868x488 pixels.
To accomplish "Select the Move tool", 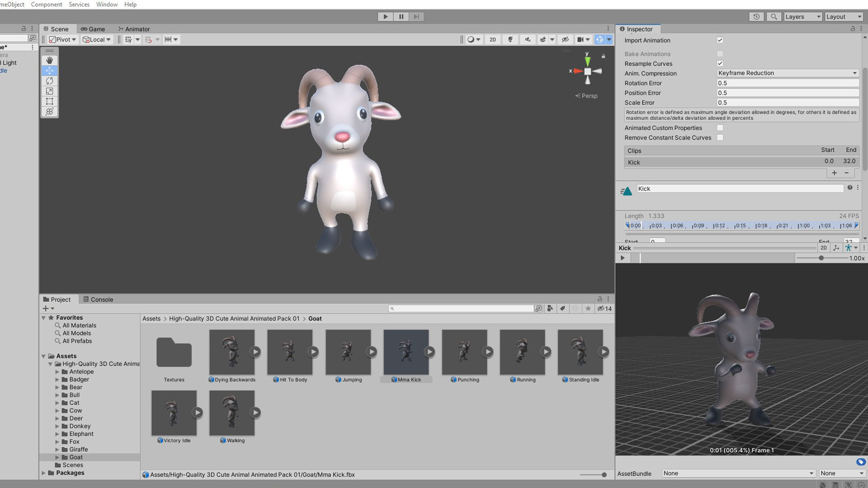I will 50,70.
